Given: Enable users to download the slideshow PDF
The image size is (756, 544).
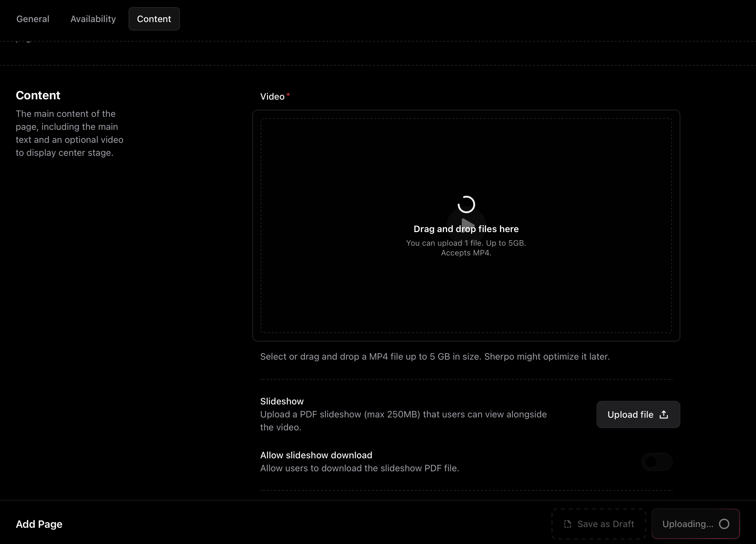Looking at the screenshot, I should click(x=657, y=462).
